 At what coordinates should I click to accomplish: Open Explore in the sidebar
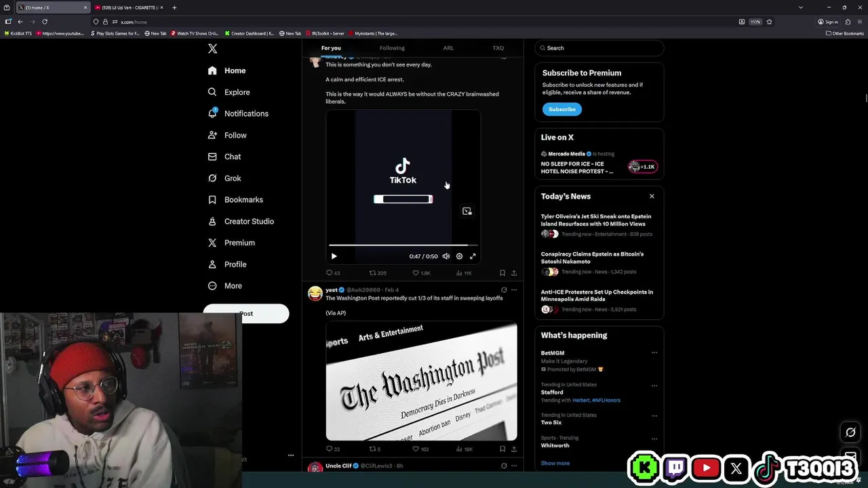click(229, 92)
